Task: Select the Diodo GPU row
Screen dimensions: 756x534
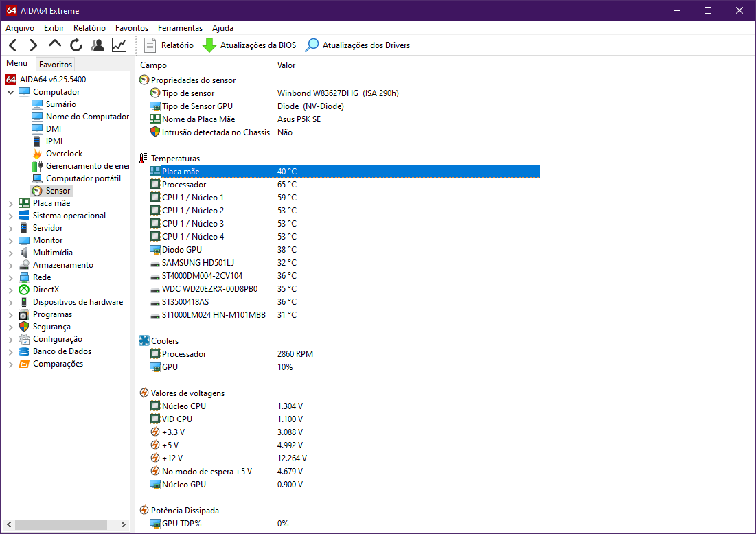Action: click(x=344, y=250)
